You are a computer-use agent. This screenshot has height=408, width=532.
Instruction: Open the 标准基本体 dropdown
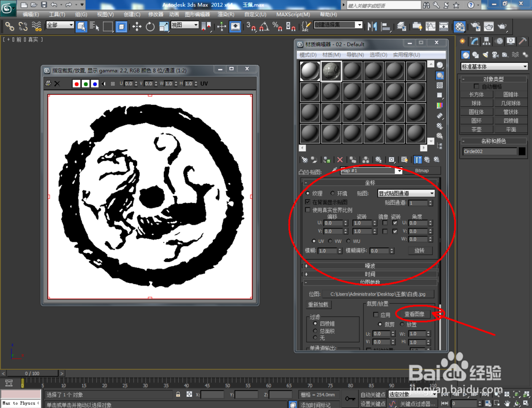coord(494,67)
